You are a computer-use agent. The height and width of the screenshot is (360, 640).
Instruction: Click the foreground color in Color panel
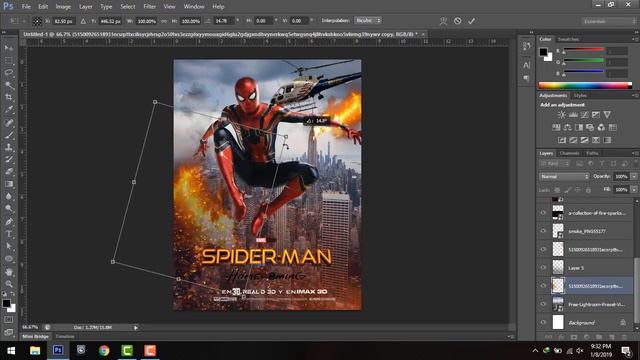(543, 52)
